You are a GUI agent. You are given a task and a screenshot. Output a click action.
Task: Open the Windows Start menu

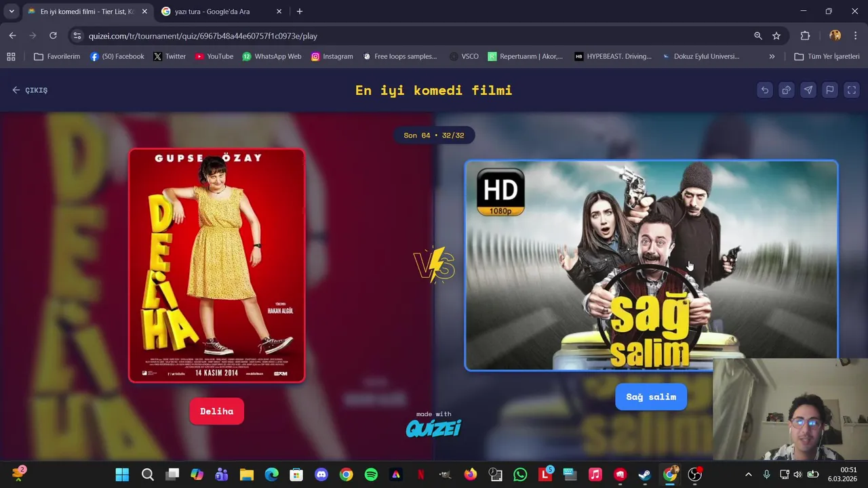point(122,474)
